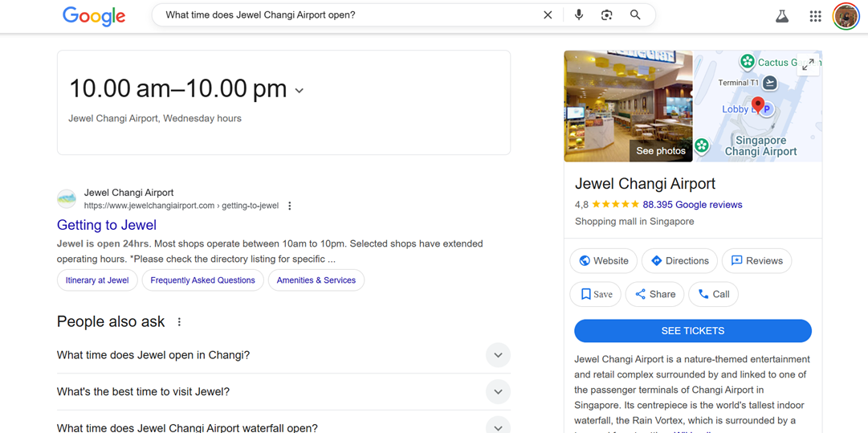Expand 'What's the best time to visit Jewel?'

(498, 392)
